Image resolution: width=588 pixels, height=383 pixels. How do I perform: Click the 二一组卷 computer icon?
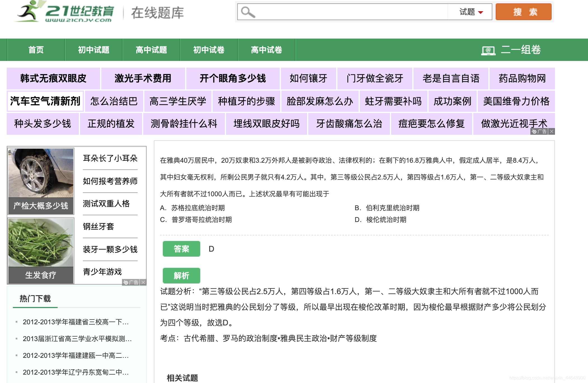(488, 50)
